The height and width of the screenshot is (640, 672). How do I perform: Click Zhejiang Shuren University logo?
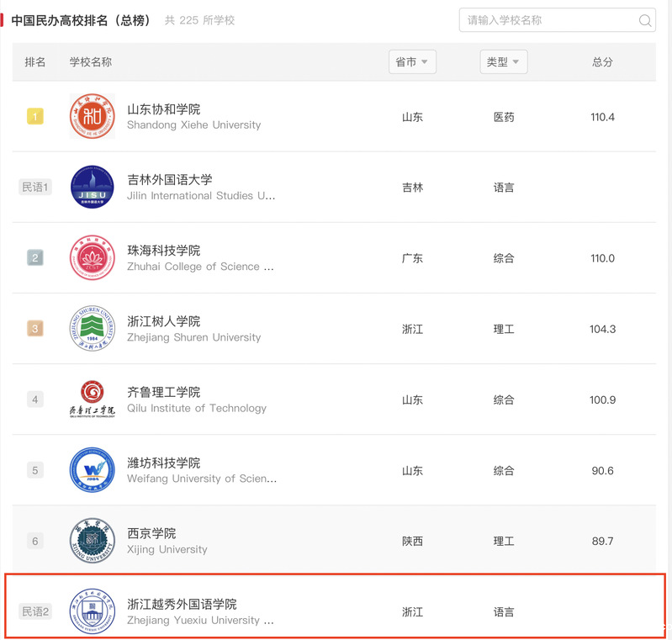pyautogui.click(x=92, y=329)
